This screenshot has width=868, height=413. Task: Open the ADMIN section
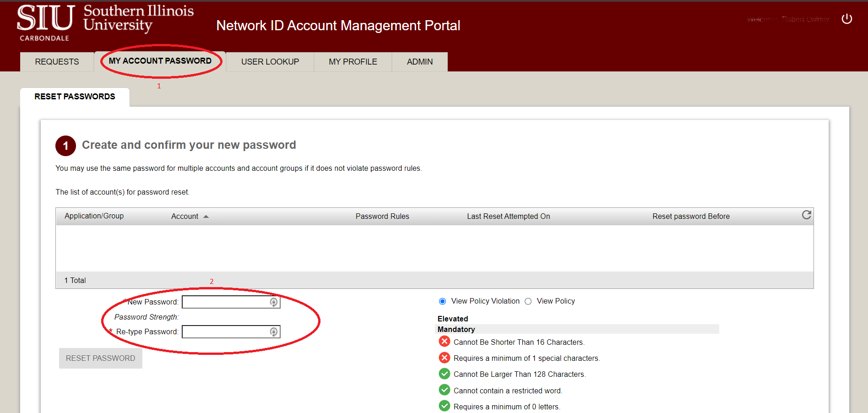click(x=419, y=61)
